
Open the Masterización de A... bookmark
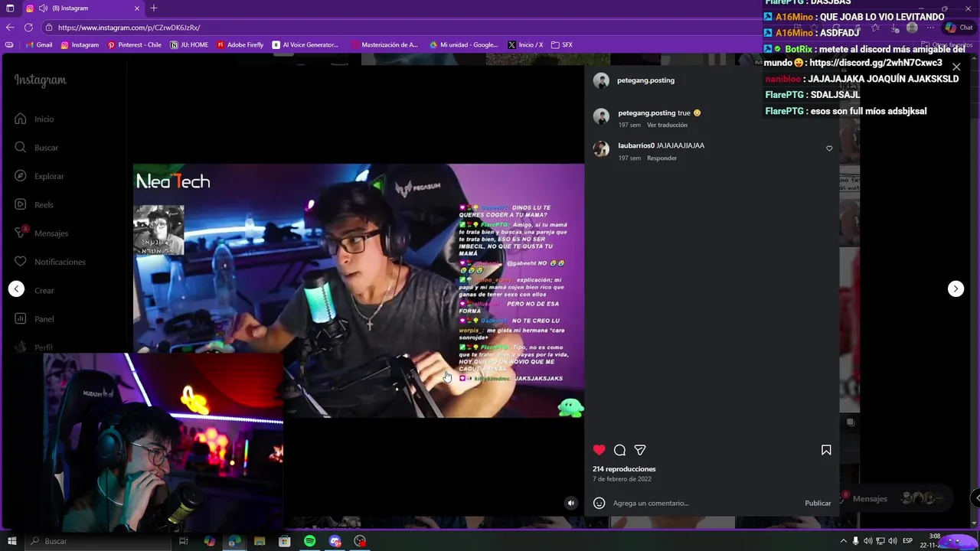(385, 45)
